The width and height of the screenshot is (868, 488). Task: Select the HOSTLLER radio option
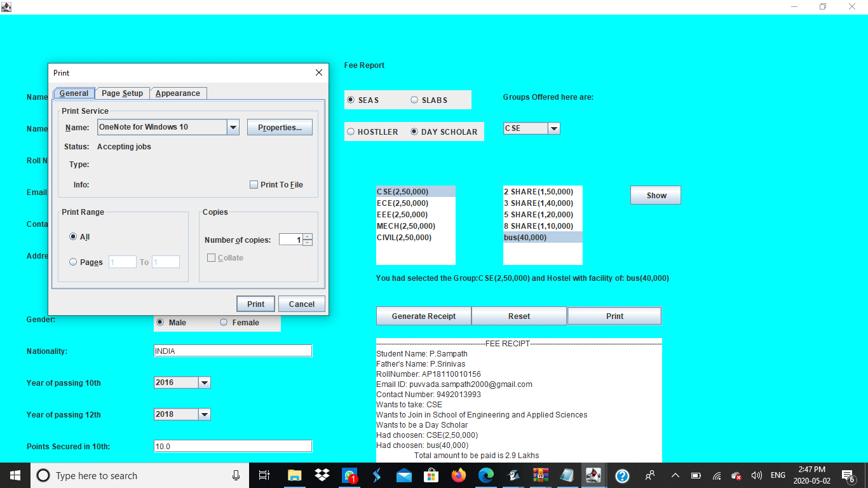[351, 132]
